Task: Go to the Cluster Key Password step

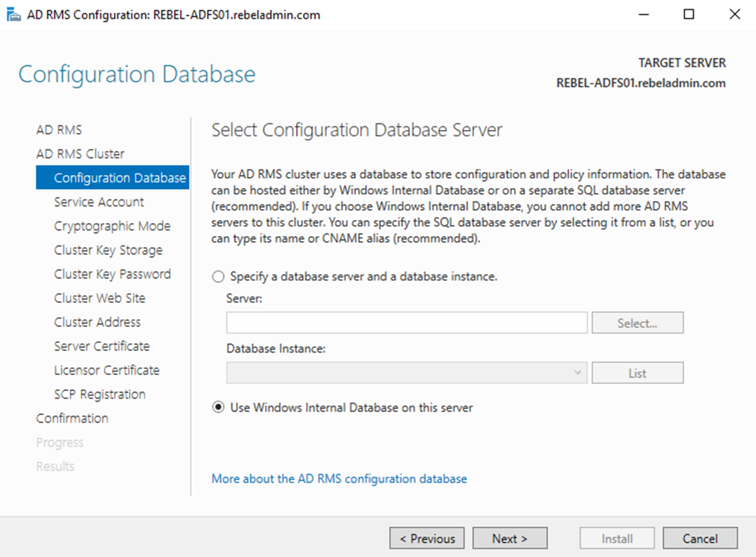Action: point(112,274)
